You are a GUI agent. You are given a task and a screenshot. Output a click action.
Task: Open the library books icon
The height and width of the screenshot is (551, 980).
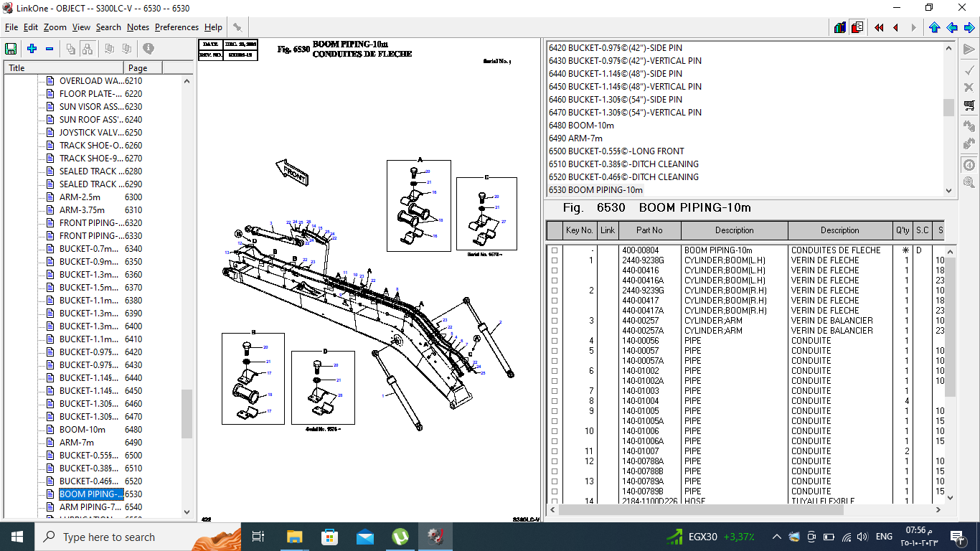[840, 27]
